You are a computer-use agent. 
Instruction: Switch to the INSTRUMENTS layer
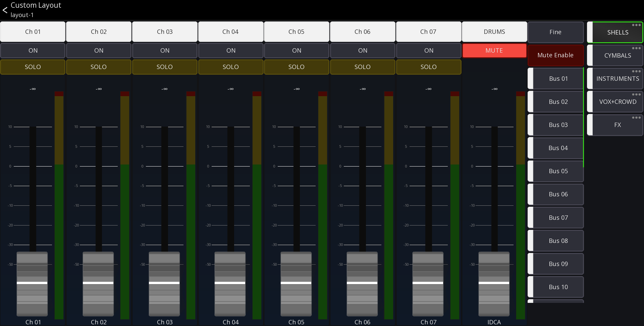click(615, 79)
